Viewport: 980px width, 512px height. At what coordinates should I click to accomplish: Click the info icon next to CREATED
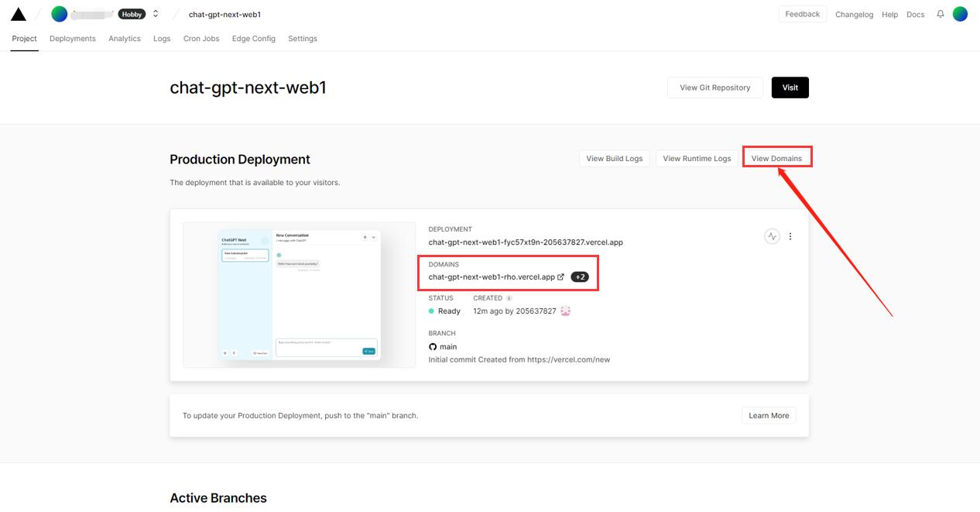[x=509, y=298]
